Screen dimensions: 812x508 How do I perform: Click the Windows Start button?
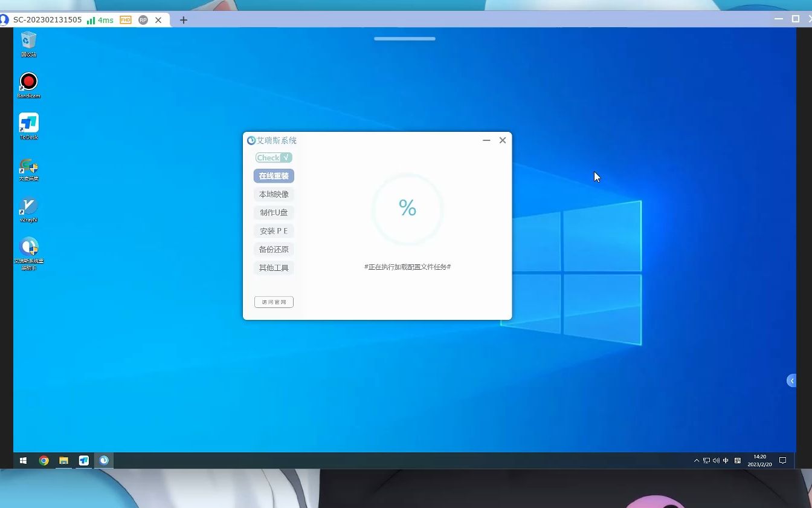(x=23, y=460)
